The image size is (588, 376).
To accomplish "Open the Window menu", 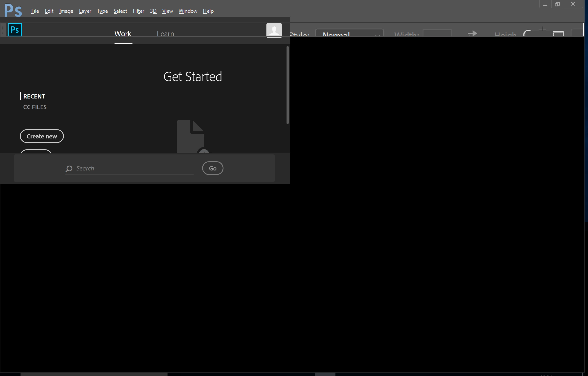I will click(188, 11).
